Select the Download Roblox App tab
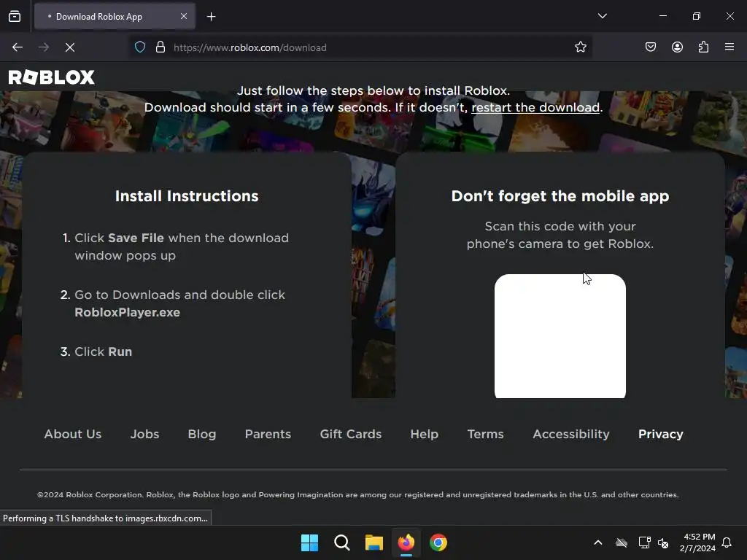Screen dimensions: 747x560 tap(115, 16)
